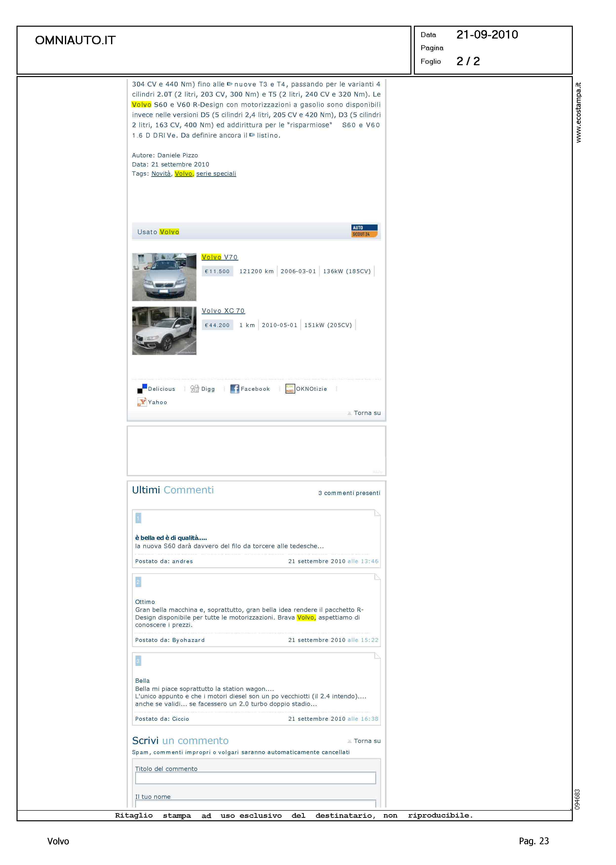Image resolution: width=616 pixels, height=865 pixels.
Task: Click the silver Volvo V70 thumbnail
Action: pos(164,277)
